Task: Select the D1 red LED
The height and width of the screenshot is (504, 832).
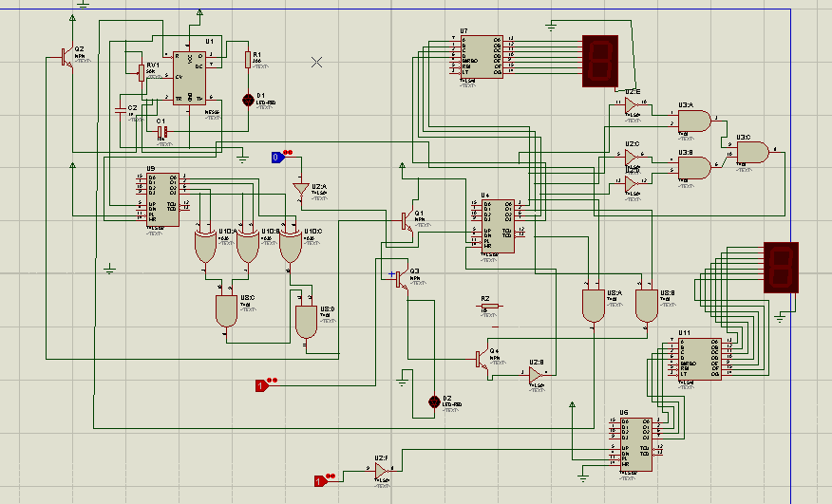Action: point(248,100)
